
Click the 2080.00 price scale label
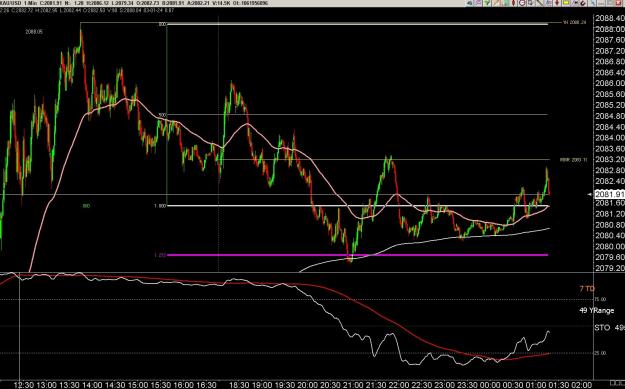point(609,246)
